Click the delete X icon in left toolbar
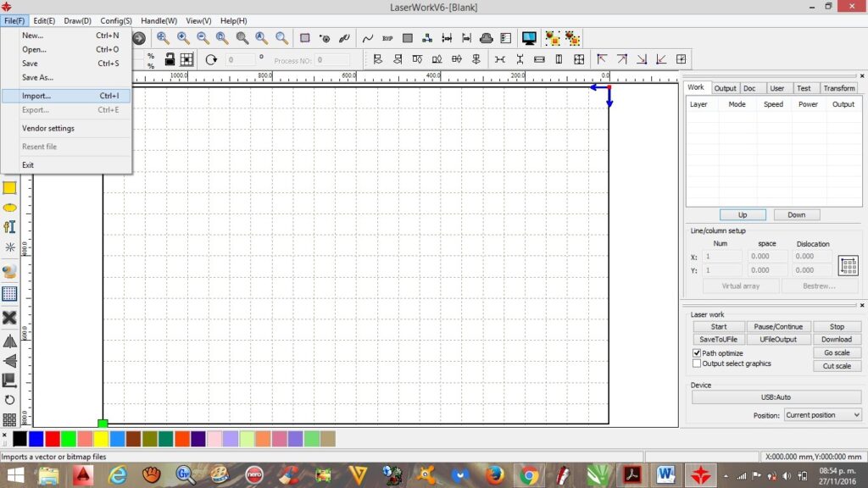Screen dimensions: 868x488 pyautogui.click(x=9, y=318)
